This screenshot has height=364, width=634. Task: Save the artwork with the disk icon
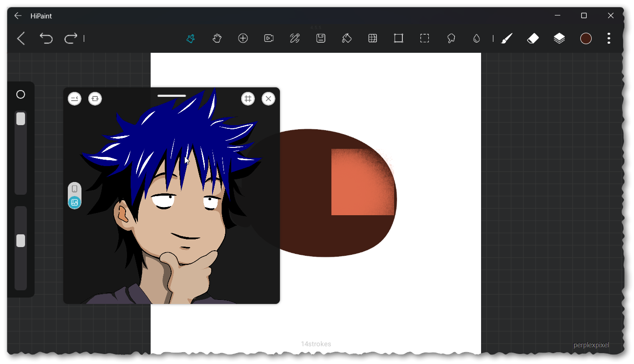(x=321, y=38)
